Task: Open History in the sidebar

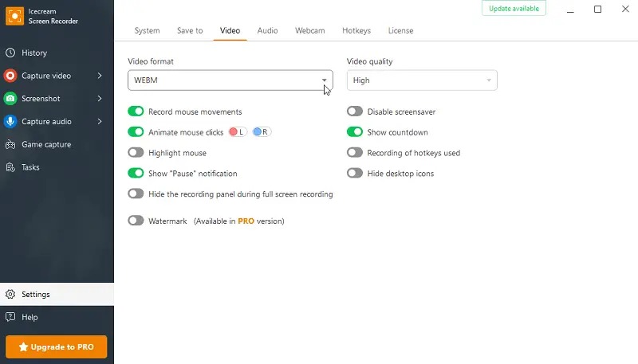Action: (57, 53)
